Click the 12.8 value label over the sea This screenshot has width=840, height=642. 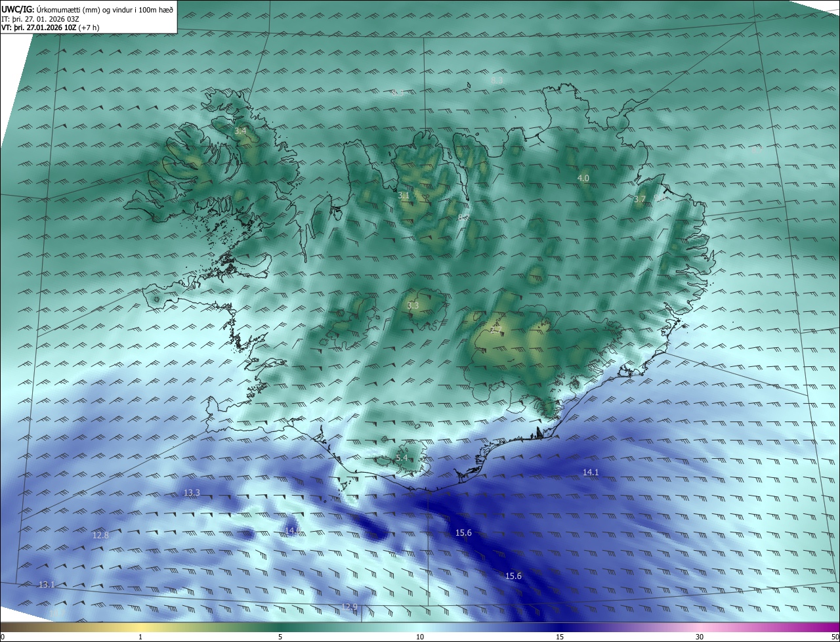(x=100, y=536)
